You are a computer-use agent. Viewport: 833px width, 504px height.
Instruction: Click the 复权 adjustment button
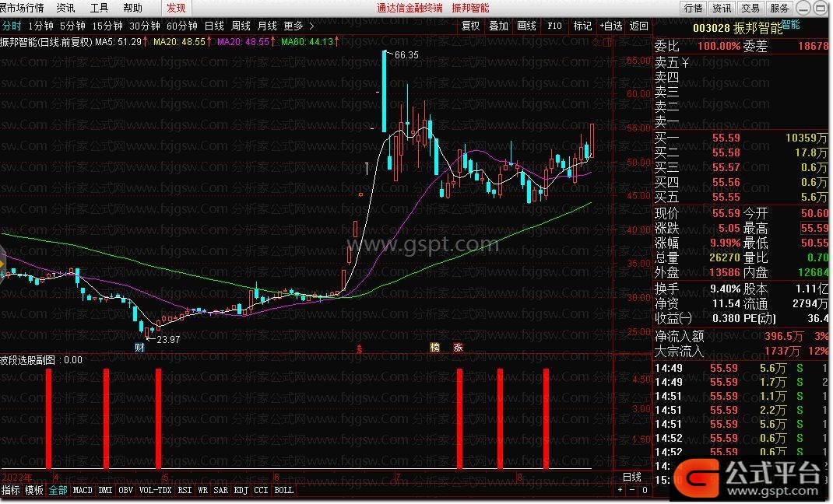point(471,26)
